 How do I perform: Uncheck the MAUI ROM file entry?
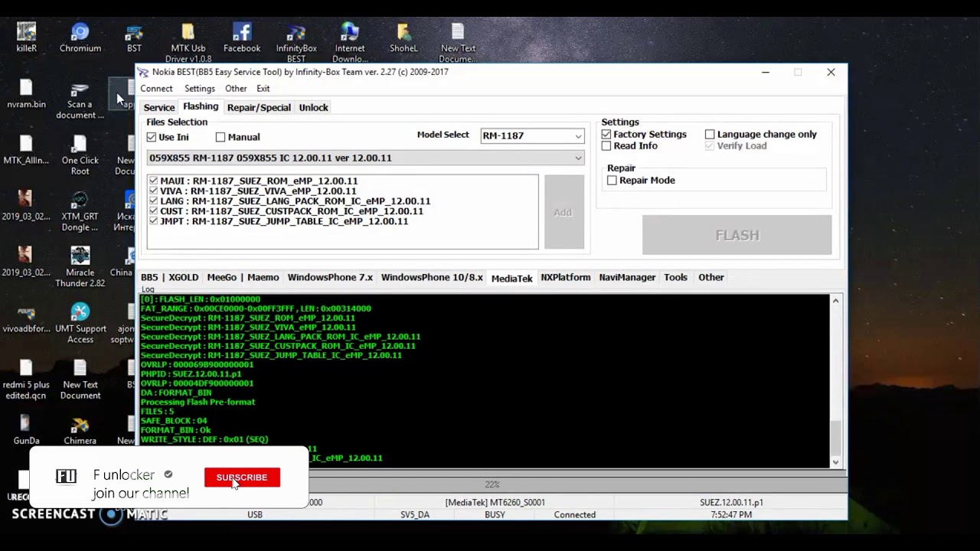point(154,181)
